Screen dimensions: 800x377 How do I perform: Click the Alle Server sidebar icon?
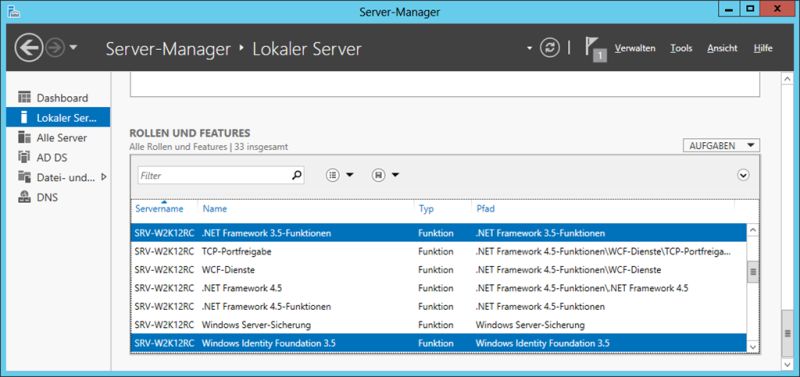click(24, 137)
